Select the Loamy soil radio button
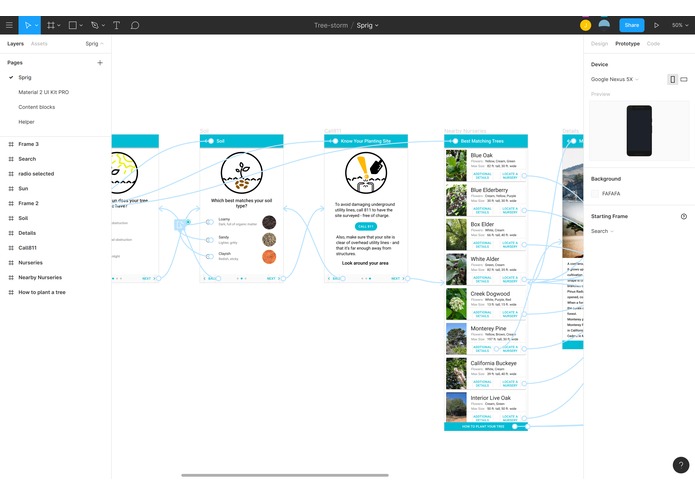This screenshot has height=494, width=695. [x=209, y=222]
